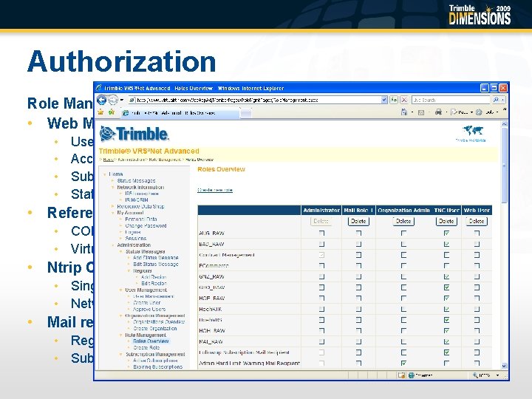Click the Refresh icon beside address bar
This screenshot has height=399, width=532.
394,100
